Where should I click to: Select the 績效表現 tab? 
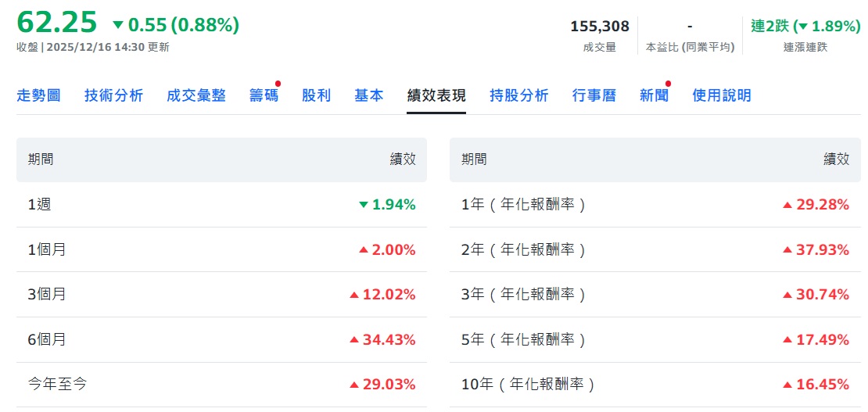click(x=436, y=95)
